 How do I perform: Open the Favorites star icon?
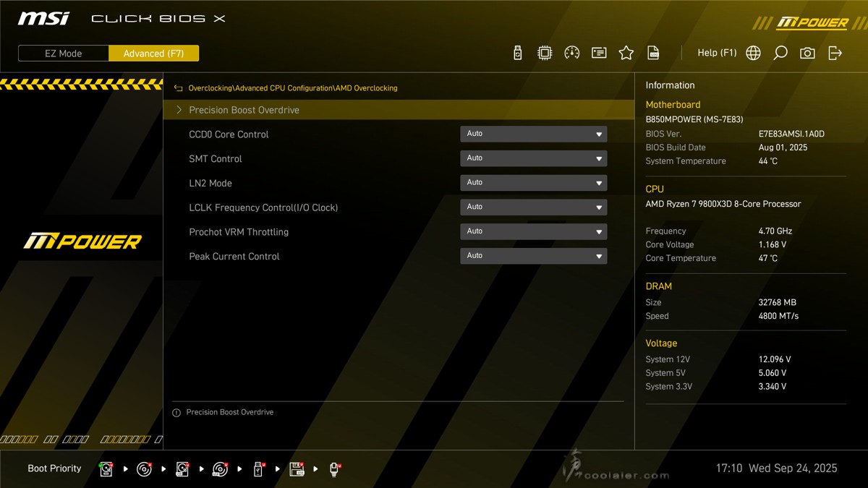(626, 53)
